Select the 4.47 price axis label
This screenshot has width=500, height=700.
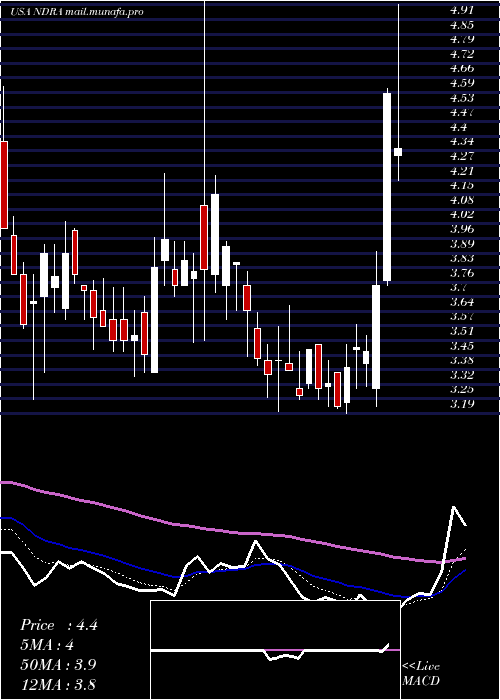pos(461,112)
